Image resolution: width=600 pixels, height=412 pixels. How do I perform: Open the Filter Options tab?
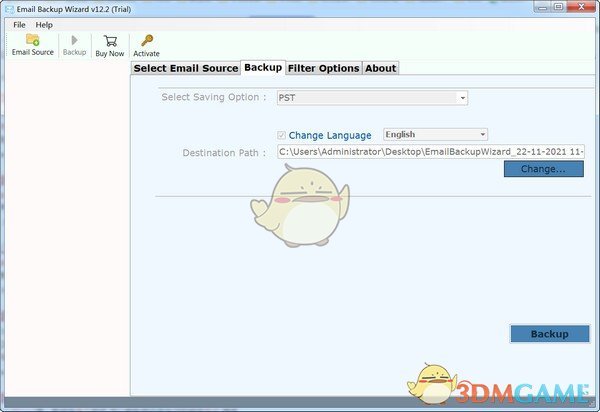(323, 68)
